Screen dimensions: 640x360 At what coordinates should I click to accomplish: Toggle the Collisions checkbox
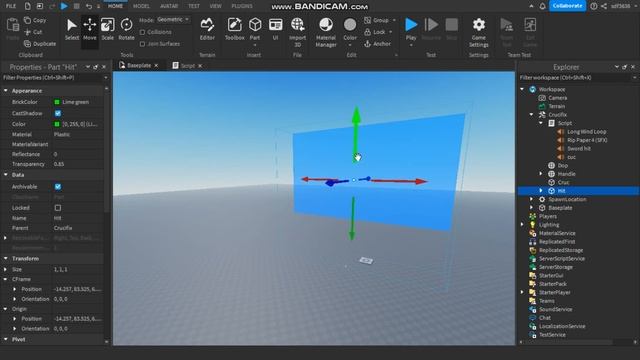coord(142,32)
